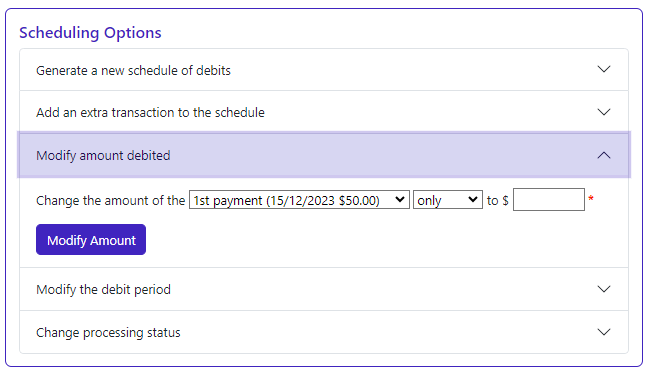Click the red required asterisk indicator
Screen dimensions: 651x371
coord(591,198)
